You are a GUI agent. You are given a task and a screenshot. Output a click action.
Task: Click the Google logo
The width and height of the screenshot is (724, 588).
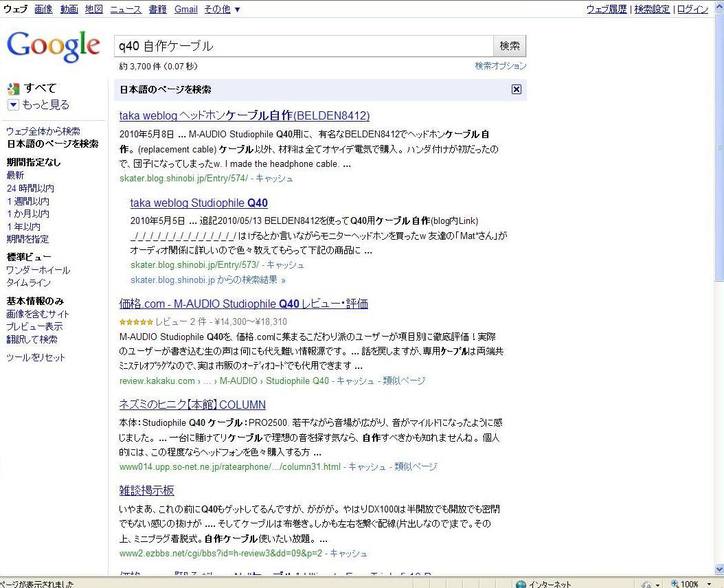[54, 46]
